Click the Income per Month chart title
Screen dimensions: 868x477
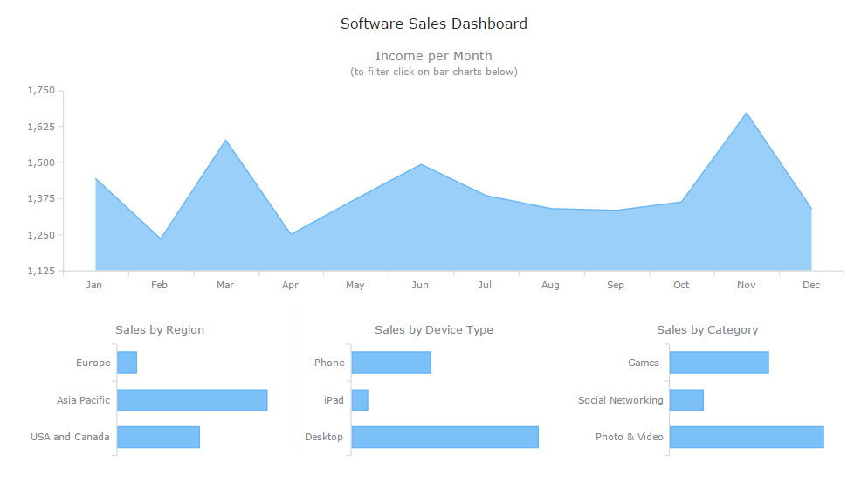434,56
